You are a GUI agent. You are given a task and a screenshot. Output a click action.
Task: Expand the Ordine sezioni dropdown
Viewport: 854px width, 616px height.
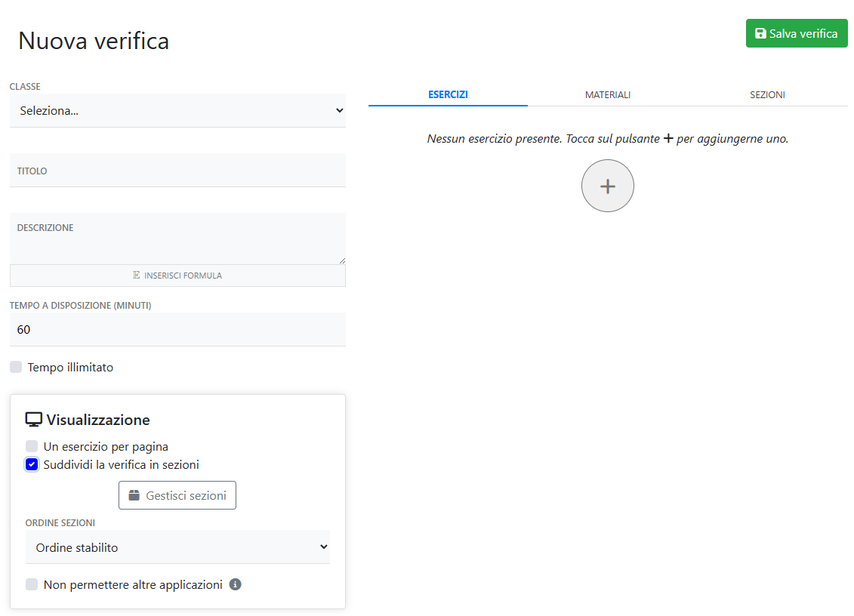[177, 547]
